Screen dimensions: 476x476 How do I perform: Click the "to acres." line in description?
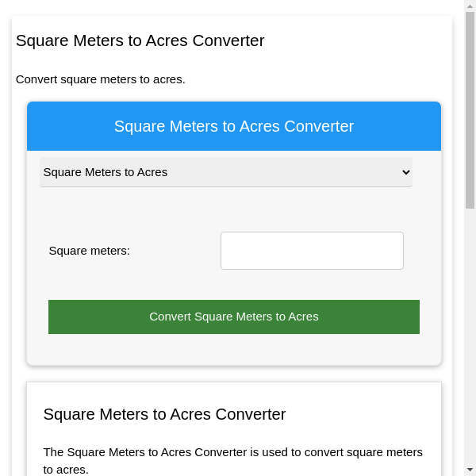click(66, 469)
